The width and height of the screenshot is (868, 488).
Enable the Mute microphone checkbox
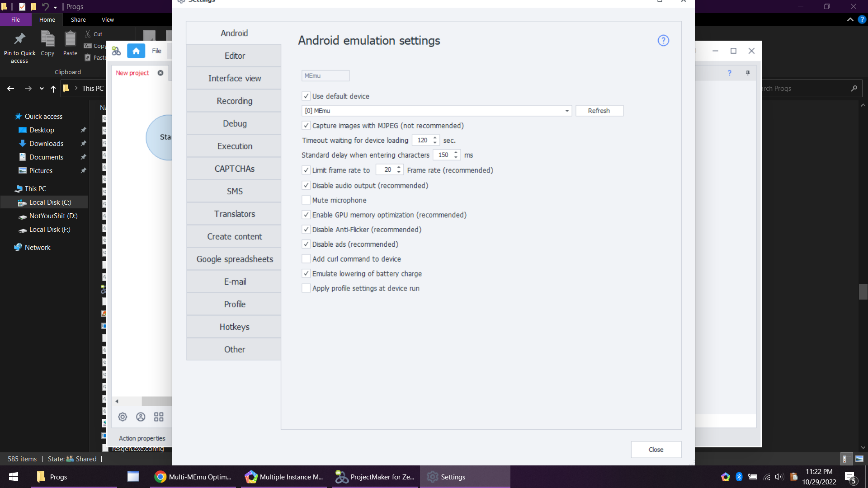tap(306, 200)
